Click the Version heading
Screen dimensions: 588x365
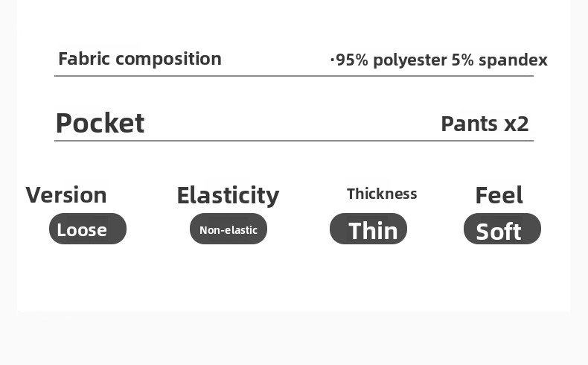(66, 195)
